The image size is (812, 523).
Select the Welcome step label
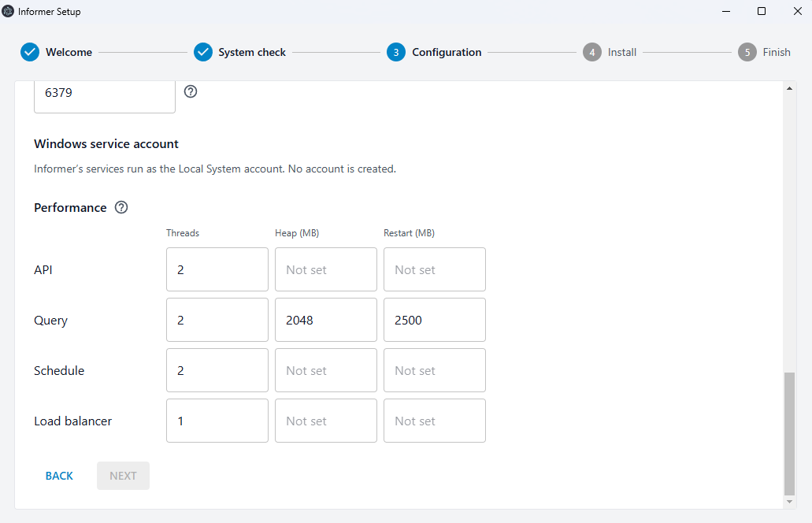click(x=69, y=52)
